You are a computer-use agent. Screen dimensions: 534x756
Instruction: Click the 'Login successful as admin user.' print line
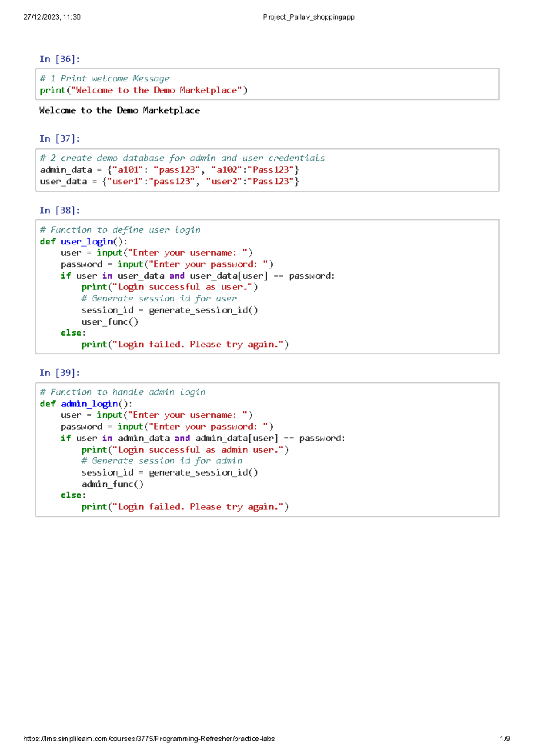pos(185,450)
